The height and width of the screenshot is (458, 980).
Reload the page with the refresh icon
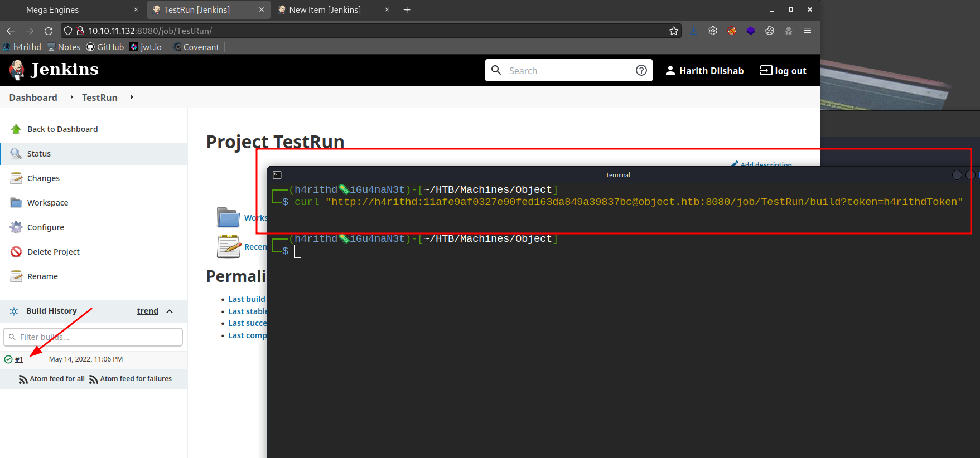(49, 31)
